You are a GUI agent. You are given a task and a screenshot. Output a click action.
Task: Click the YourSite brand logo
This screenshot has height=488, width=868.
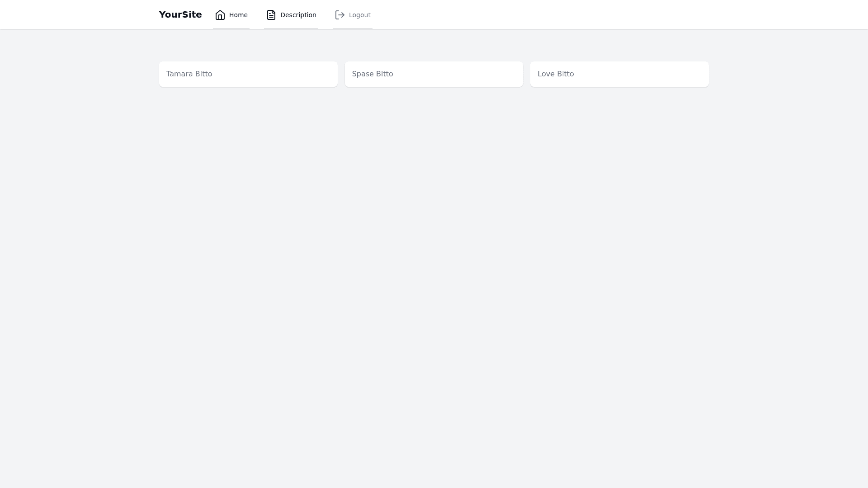(180, 14)
